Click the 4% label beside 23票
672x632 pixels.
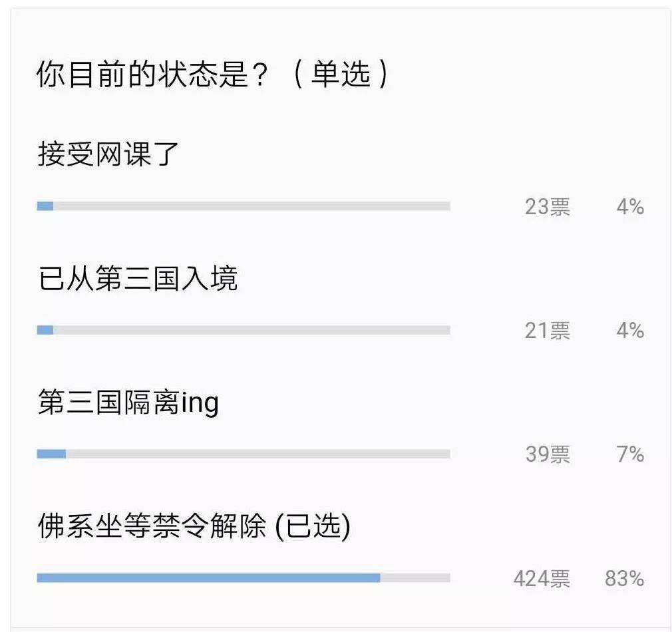tap(630, 207)
